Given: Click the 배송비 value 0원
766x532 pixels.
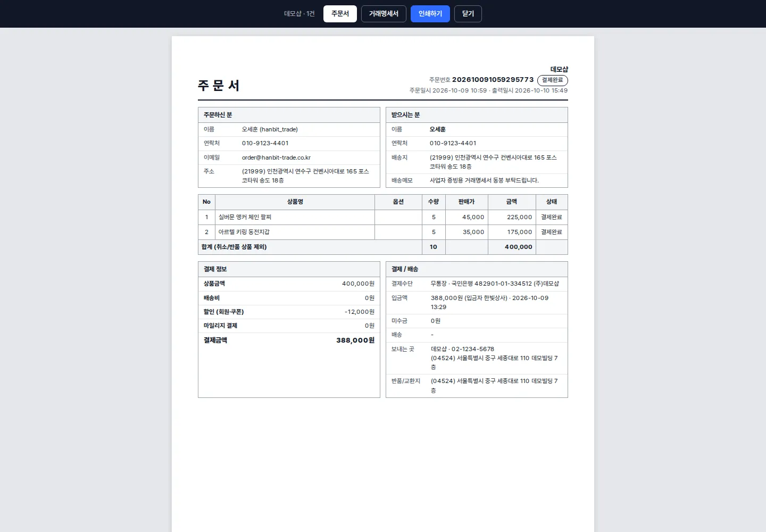Looking at the screenshot, I should tap(370, 298).
